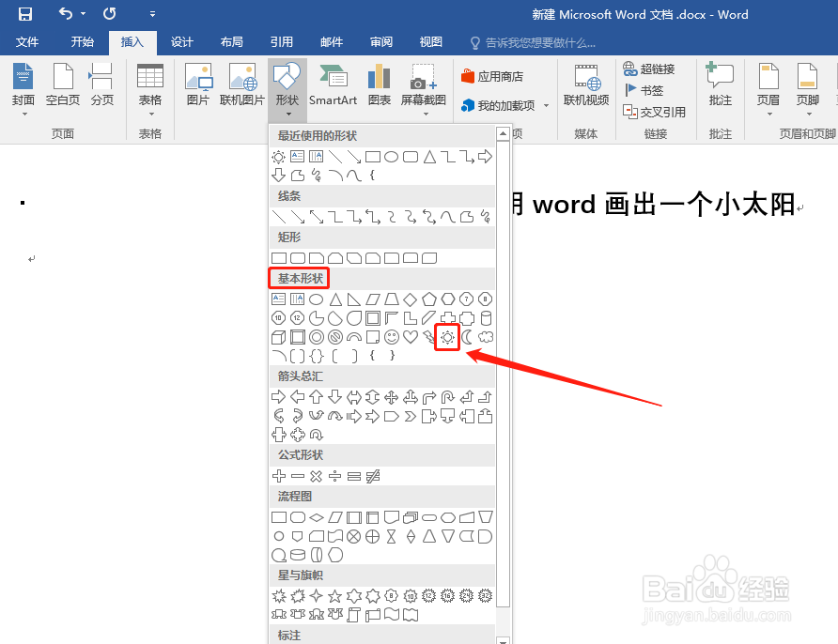Expand My Add-ins (我的加载项) arrow
Image resolution: width=838 pixels, height=644 pixels.
546,106
